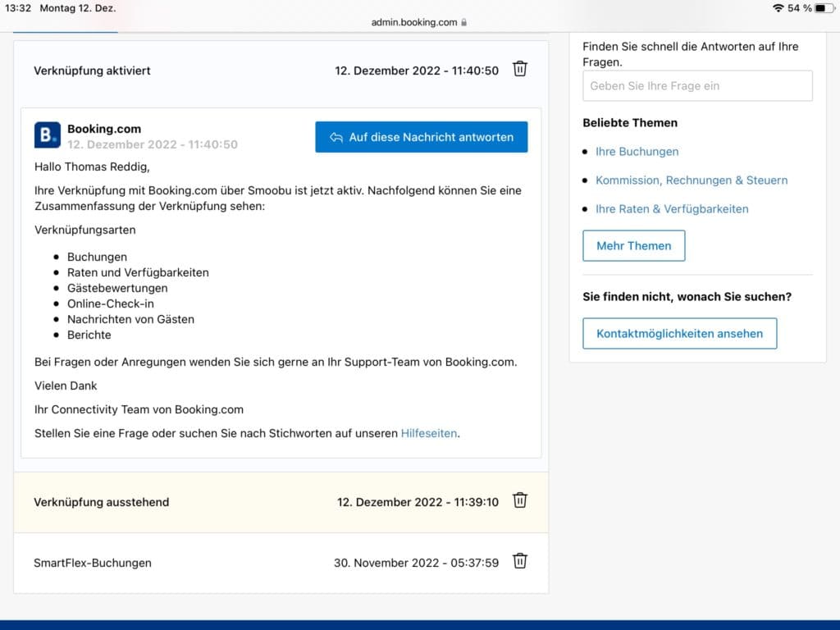
Task: Click Ihr Connectivity Team von Booking.com text
Action: pyautogui.click(x=139, y=410)
